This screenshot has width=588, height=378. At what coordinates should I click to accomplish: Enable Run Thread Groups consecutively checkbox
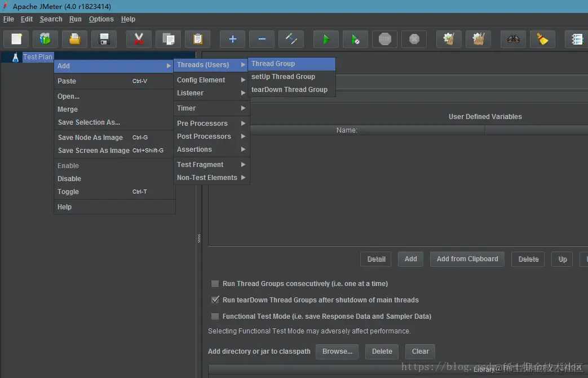click(x=215, y=284)
